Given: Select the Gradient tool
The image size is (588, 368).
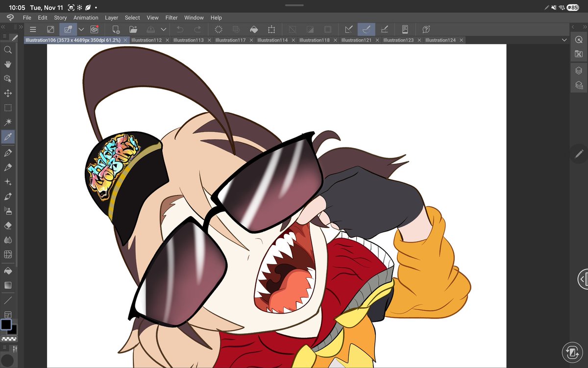Looking at the screenshot, I should [8, 285].
